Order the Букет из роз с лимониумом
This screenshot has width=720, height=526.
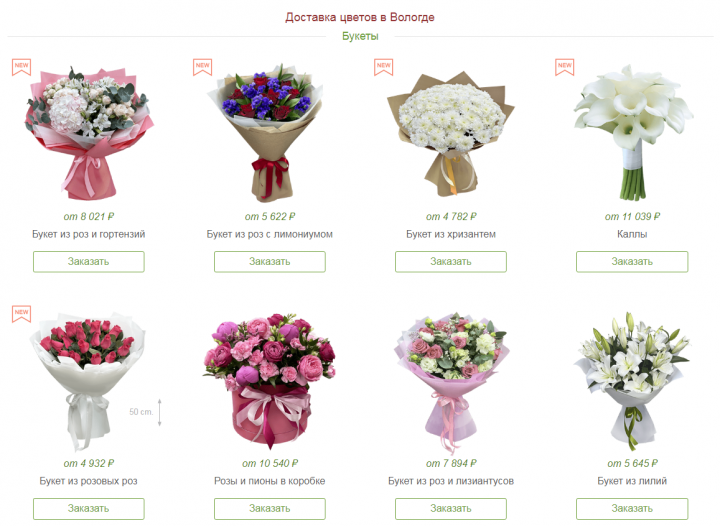[x=270, y=262]
